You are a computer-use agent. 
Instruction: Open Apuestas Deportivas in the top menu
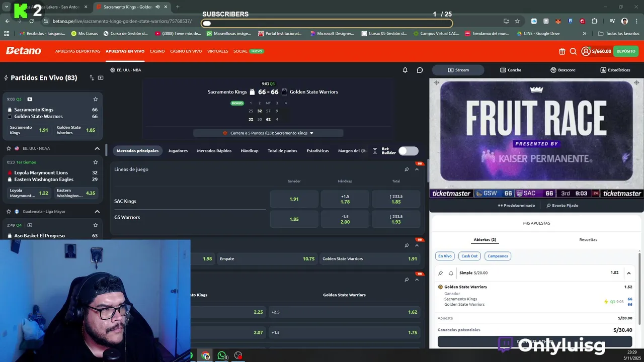[x=77, y=51]
